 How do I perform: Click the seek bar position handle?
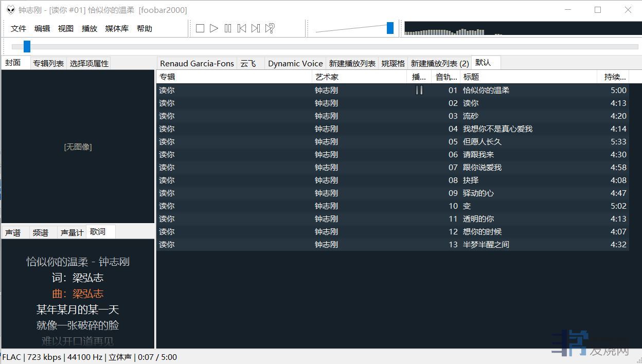coord(27,47)
